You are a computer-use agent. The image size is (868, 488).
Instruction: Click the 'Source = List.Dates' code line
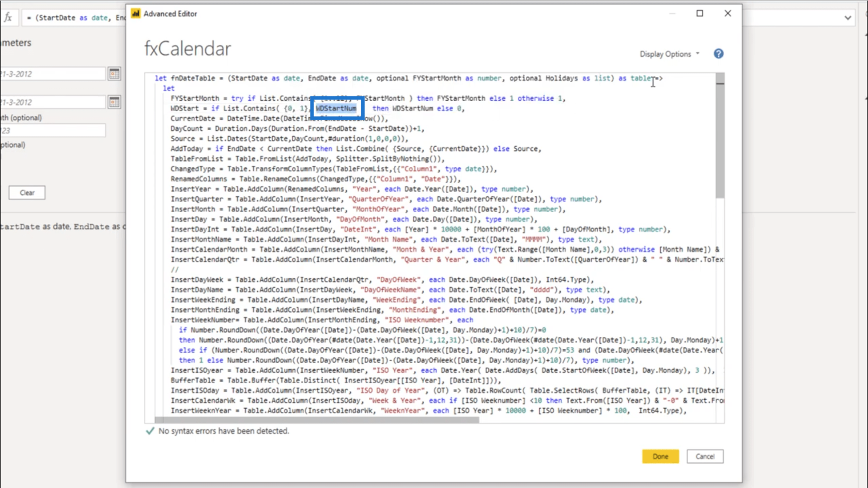click(x=289, y=138)
